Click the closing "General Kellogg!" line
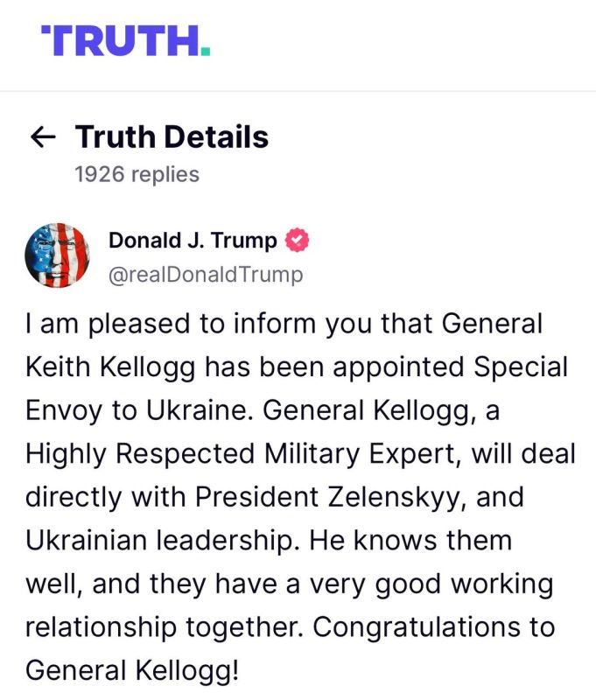This screenshot has width=596, height=700. pyautogui.click(x=133, y=670)
